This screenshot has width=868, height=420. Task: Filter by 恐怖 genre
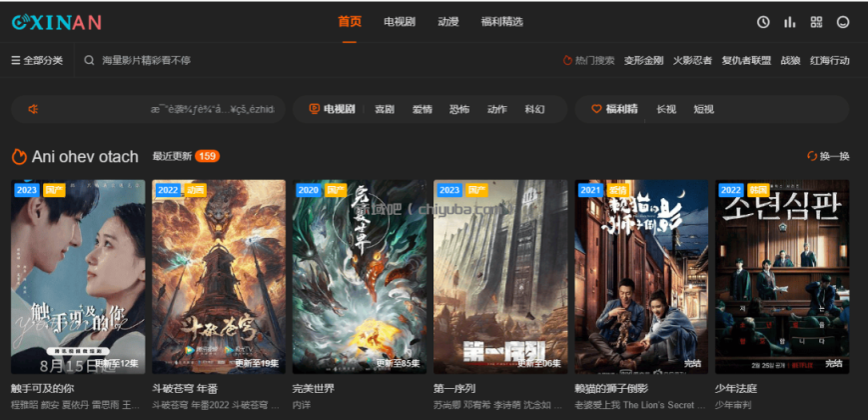click(x=459, y=109)
